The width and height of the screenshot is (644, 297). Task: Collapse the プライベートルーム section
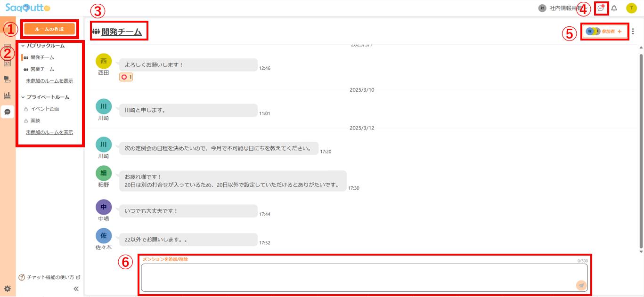pos(23,97)
